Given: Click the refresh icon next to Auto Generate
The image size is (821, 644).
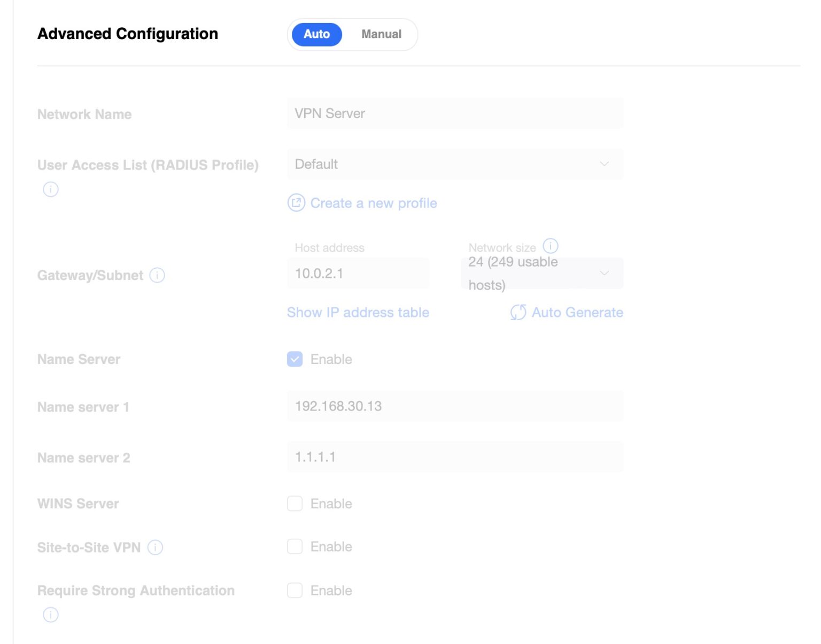Looking at the screenshot, I should click(x=517, y=312).
